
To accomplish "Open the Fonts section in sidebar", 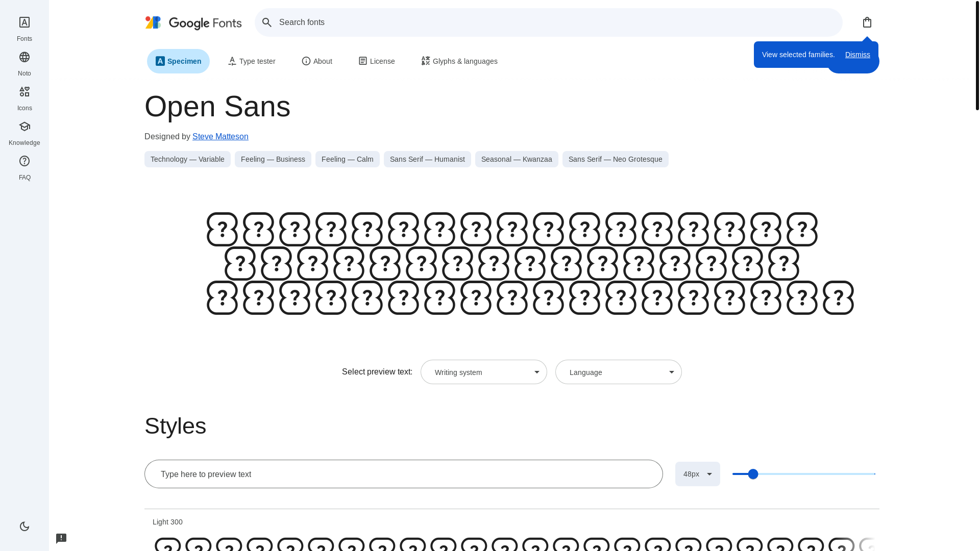I will 24,29.
